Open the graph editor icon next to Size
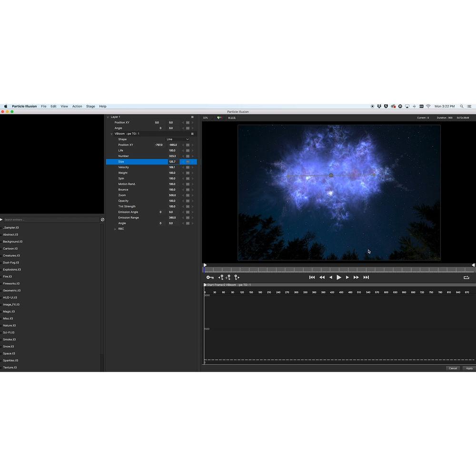The width and height of the screenshot is (476, 476). pyautogui.click(x=188, y=162)
